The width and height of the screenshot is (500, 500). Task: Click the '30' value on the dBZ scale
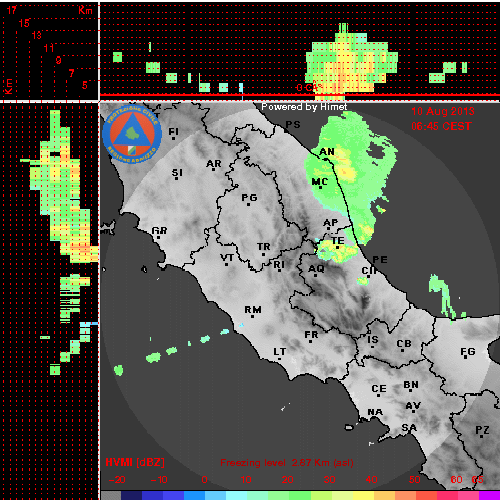(329, 480)
